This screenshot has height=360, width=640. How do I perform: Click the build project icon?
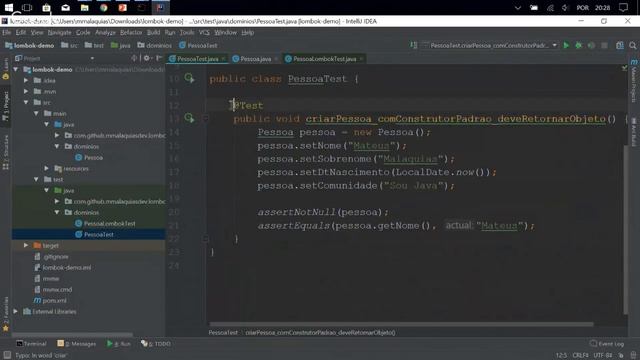tap(413, 45)
